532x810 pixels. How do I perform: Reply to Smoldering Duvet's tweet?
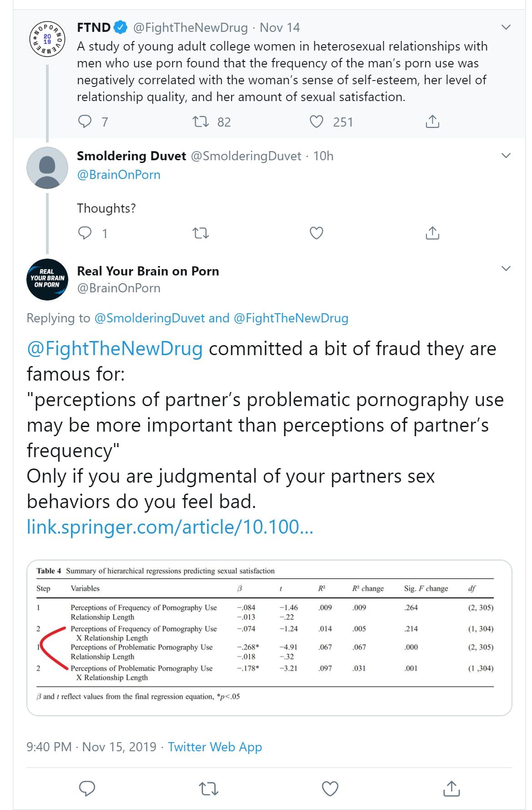(85, 233)
